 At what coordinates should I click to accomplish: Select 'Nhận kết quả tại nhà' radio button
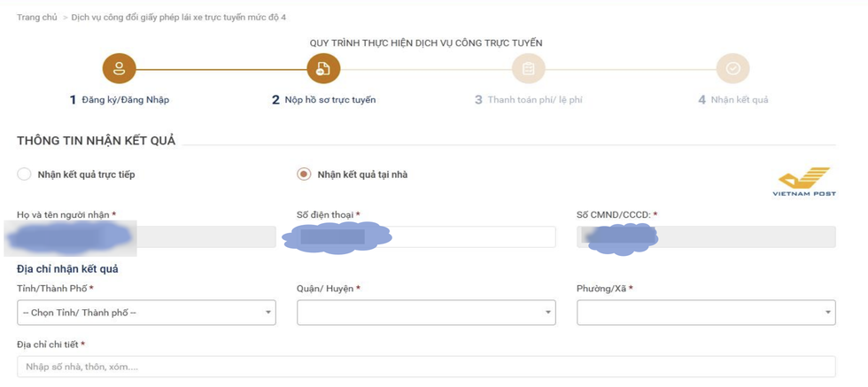click(x=304, y=174)
